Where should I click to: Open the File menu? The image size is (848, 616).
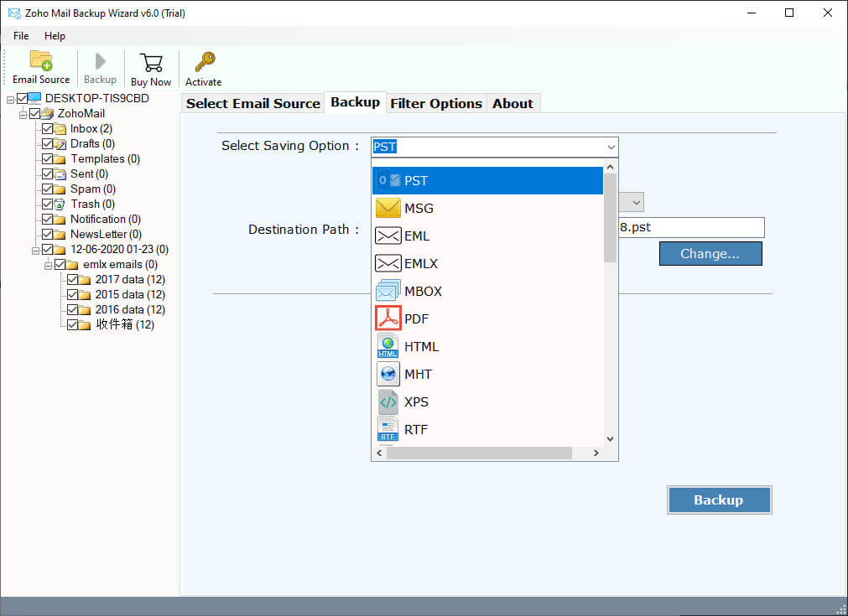(21, 36)
